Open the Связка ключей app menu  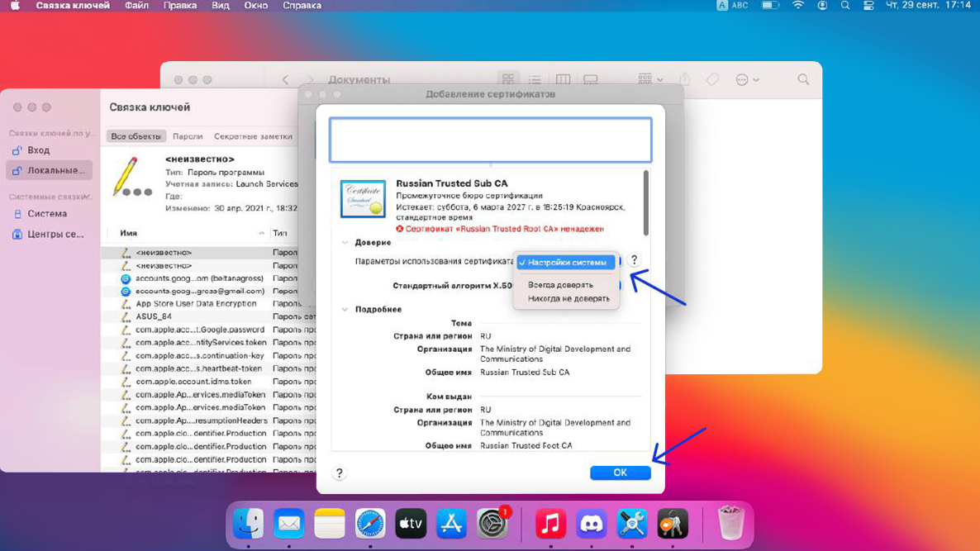73,5
